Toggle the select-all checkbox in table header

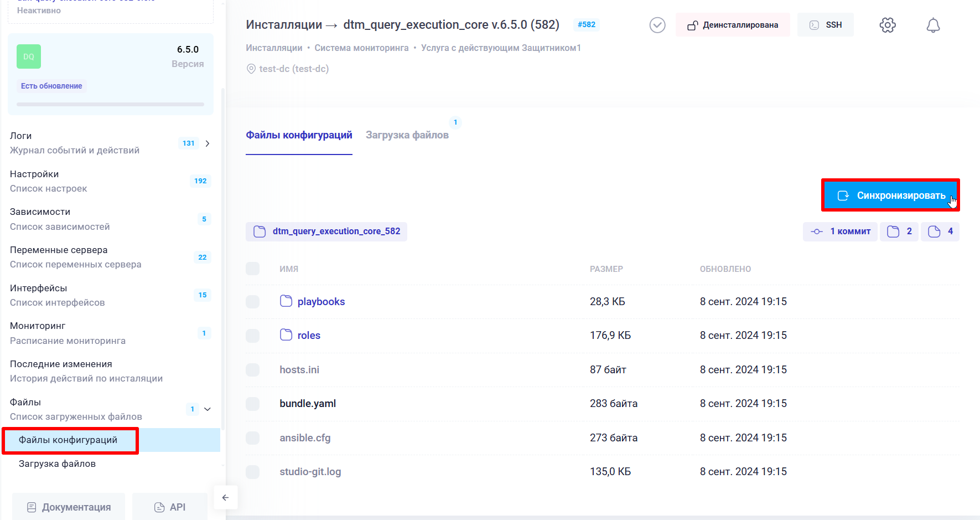[252, 269]
